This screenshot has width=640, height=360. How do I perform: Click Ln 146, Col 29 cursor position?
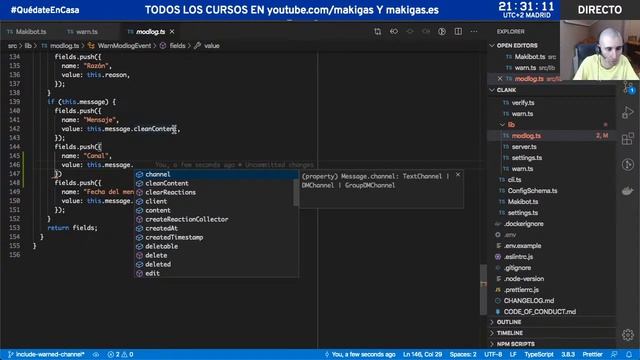[422, 355]
